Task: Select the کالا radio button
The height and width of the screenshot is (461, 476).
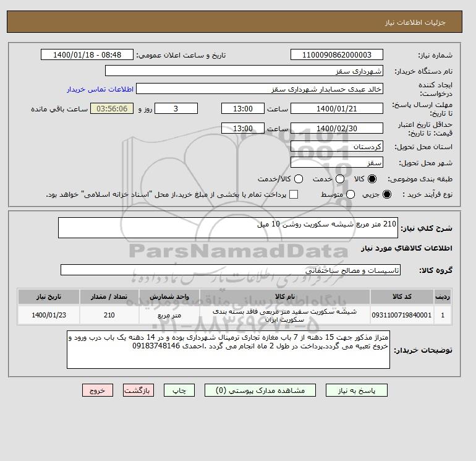Action: [372, 179]
